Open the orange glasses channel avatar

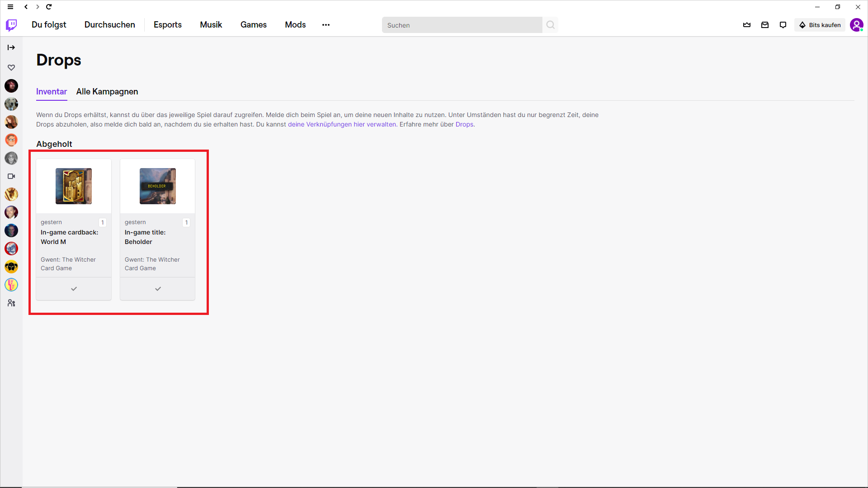pos(11,140)
